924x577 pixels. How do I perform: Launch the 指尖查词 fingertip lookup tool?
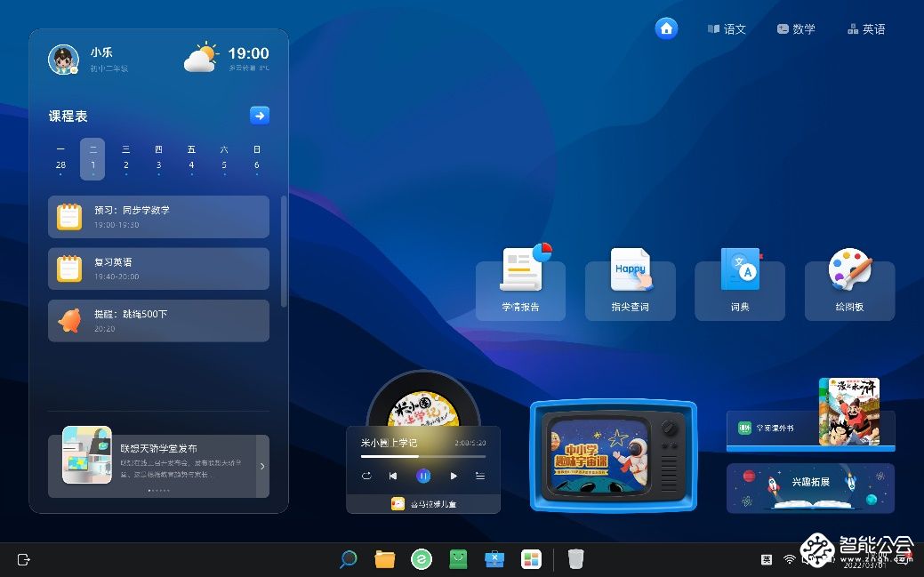click(630, 283)
